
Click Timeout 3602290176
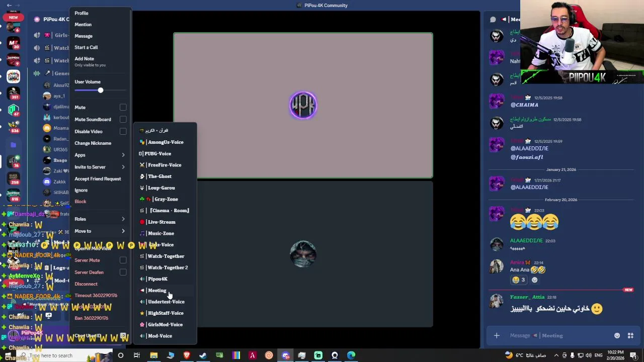(96, 296)
